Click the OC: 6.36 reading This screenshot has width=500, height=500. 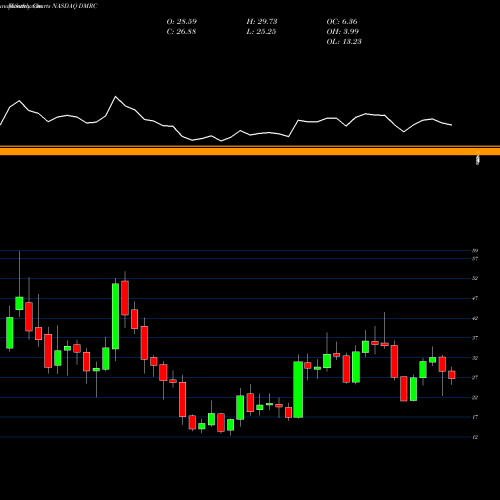pos(342,22)
